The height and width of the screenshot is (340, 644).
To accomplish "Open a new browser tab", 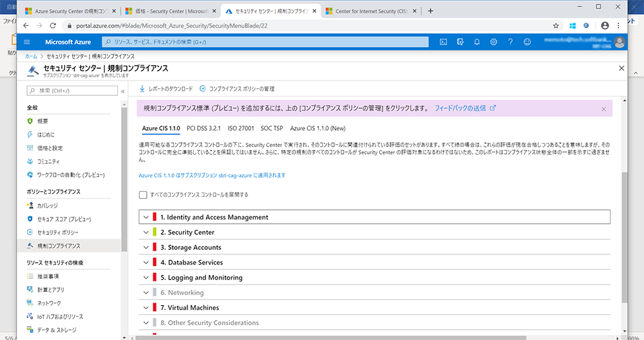I will [x=430, y=11].
